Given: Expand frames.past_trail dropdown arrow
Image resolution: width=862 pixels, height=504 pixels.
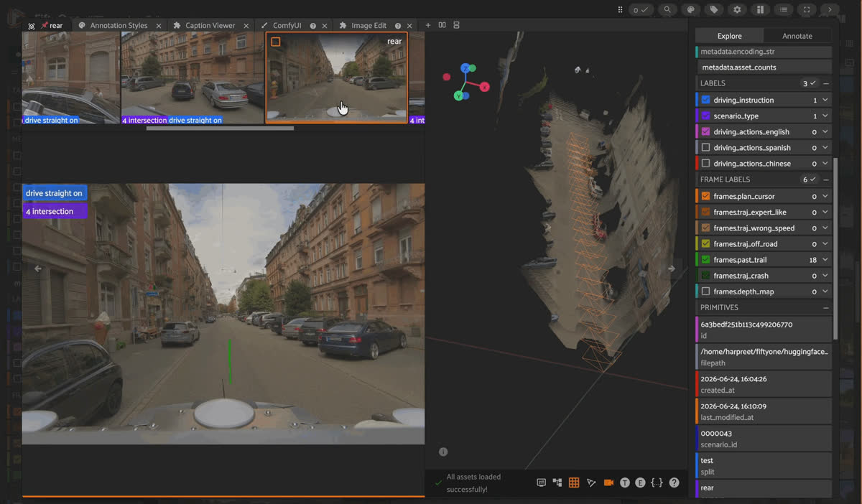Looking at the screenshot, I should (825, 259).
